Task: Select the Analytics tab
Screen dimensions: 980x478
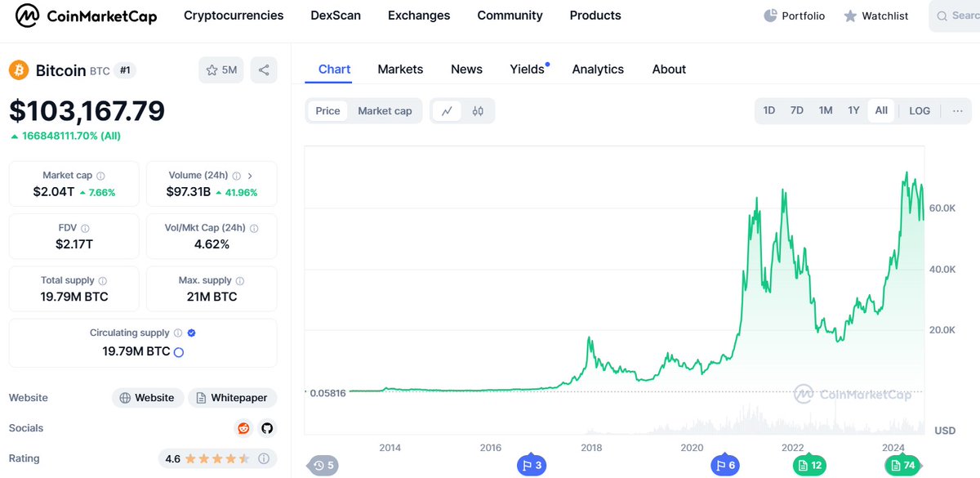Action: pos(598,69)
